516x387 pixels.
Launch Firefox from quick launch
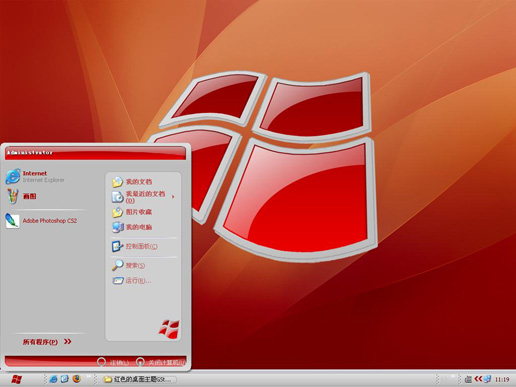pyautogui.click(x=77, y=379)
